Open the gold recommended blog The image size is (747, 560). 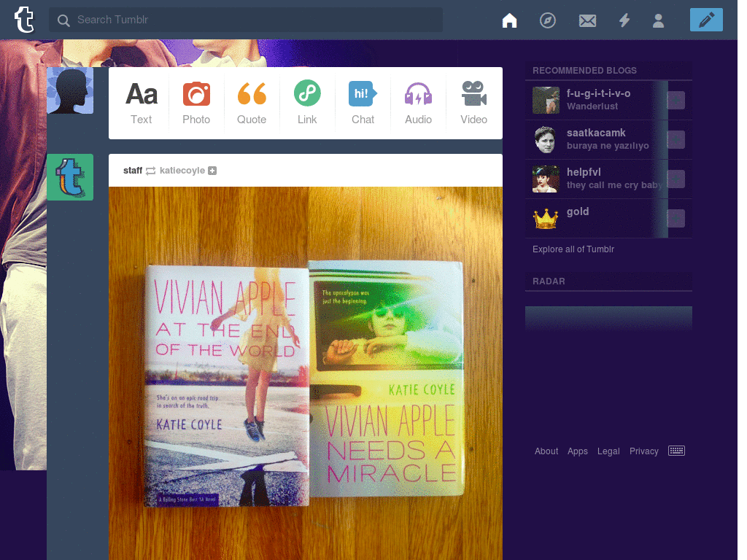click(x=578, y=211)
